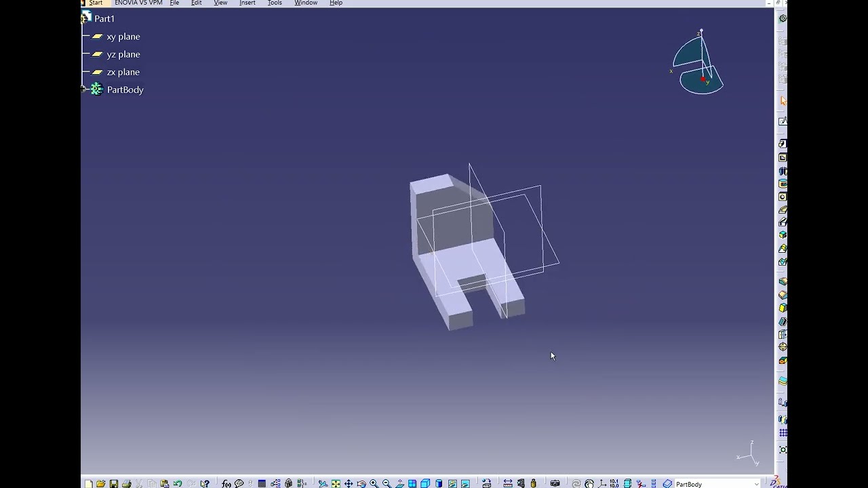Undo the last action
868x488 pixels.
point(177,483)
